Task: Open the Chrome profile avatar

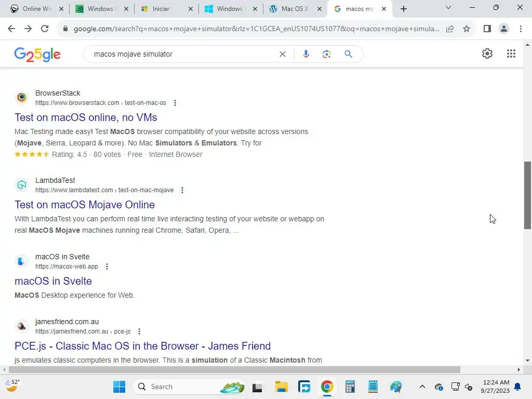Action: coord(504,29)
